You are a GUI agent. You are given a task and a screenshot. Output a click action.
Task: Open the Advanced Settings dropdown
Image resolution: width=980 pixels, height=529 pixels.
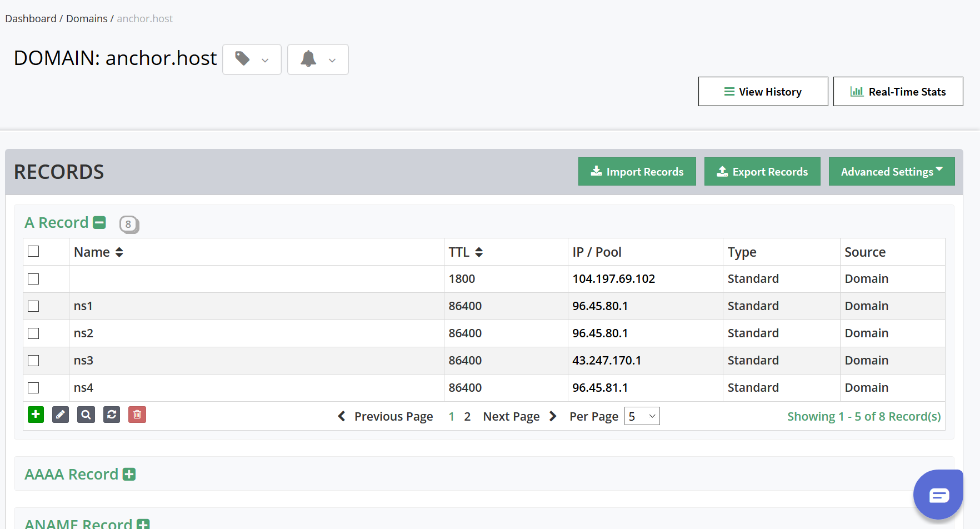point(892,172)
